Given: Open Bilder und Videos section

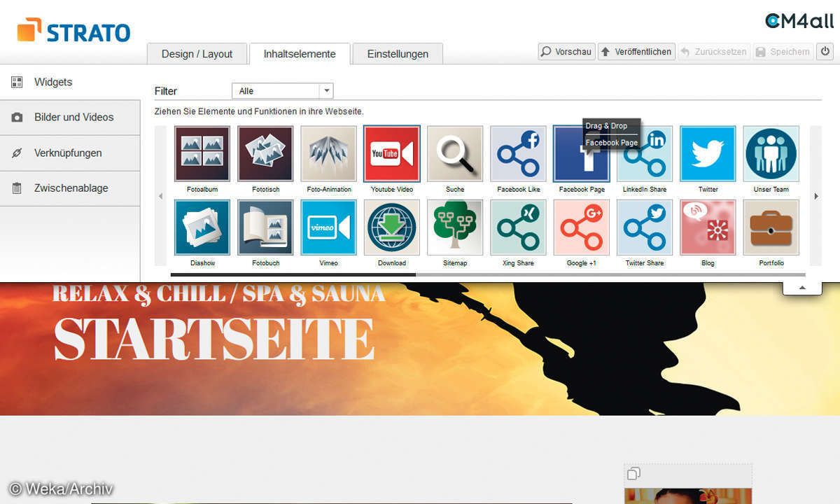Looking at the screenshot, I should click(70, 118).
